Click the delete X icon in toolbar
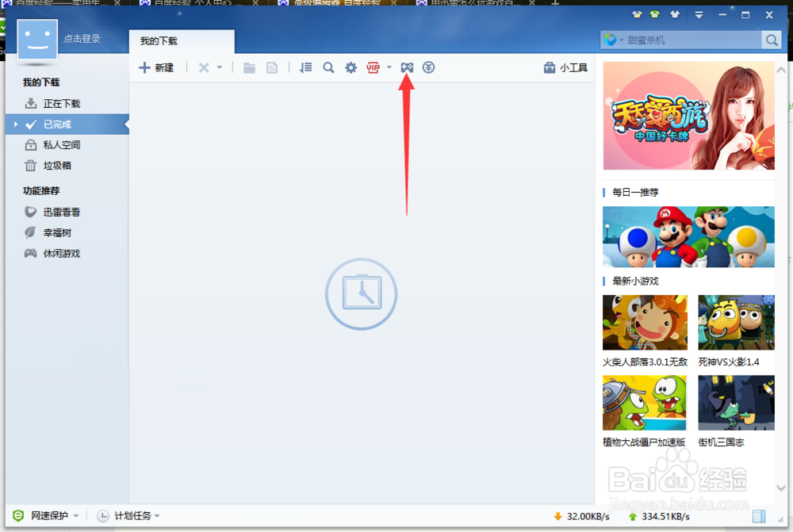Viewport: 793px width, 532px height. click(x=204, y=67)
